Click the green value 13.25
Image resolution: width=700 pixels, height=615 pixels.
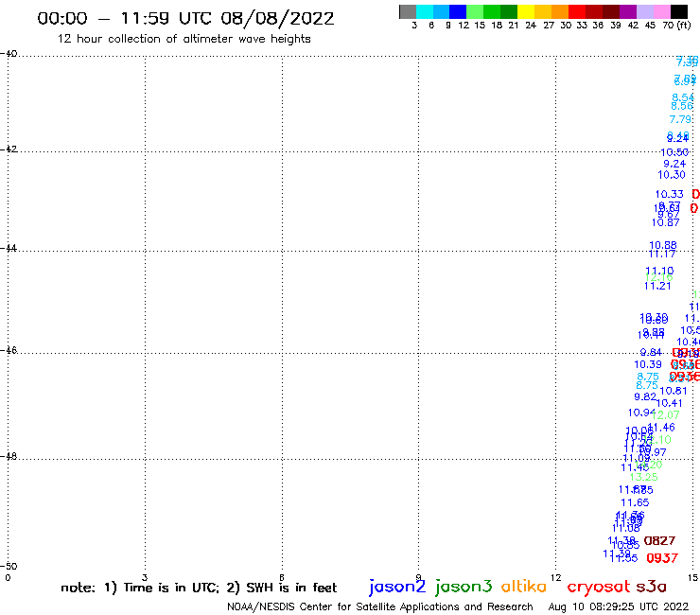(x=644, y=477)
